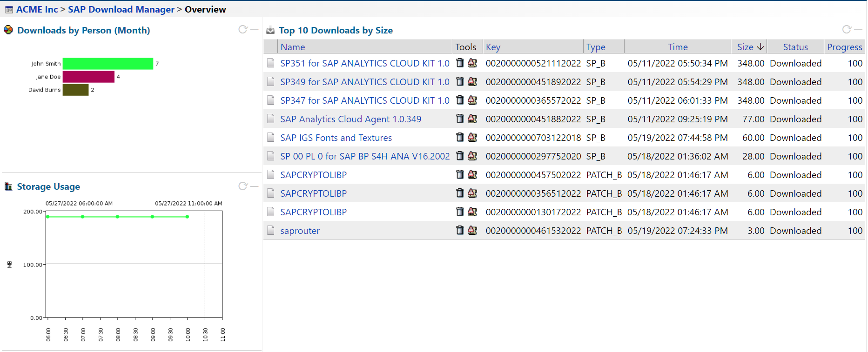868x352 pixels.
Task: Open warning log icon in SP349 row
Action: [x=472, y=81]
